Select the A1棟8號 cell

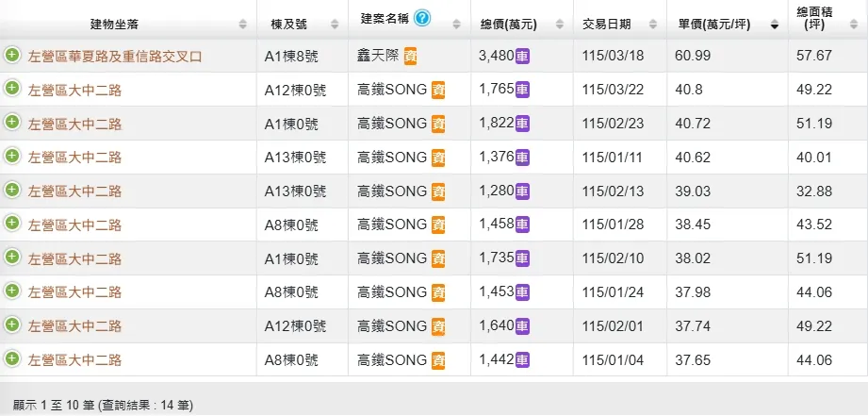[x=303, y=56]
